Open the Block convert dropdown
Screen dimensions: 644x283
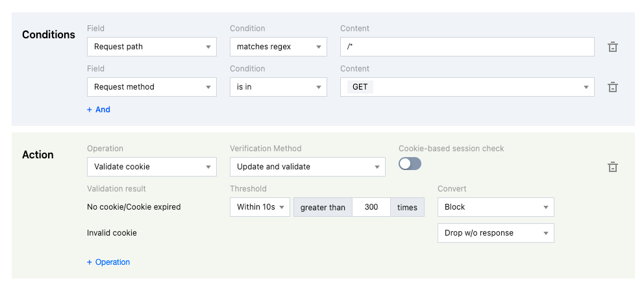[496, 207]
